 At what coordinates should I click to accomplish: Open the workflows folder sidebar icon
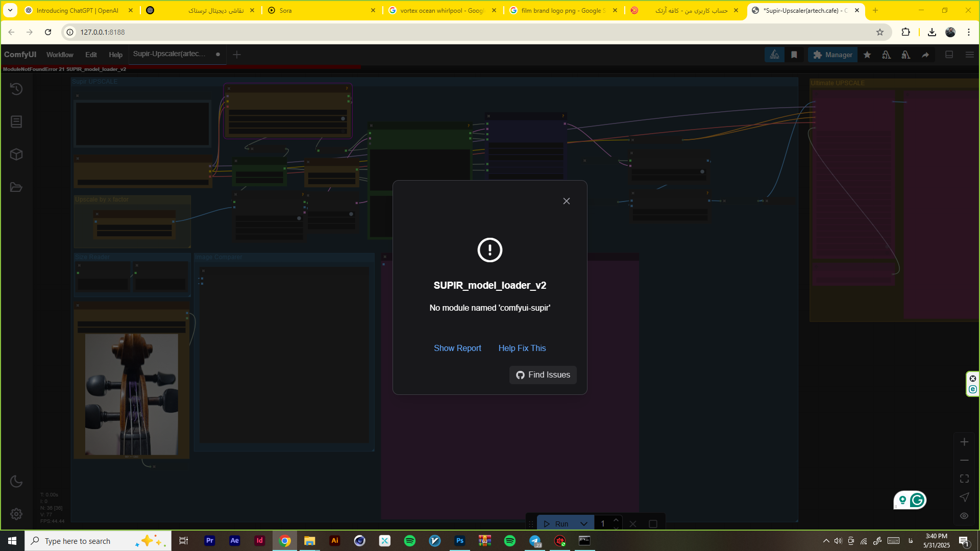tap(16, 187)
